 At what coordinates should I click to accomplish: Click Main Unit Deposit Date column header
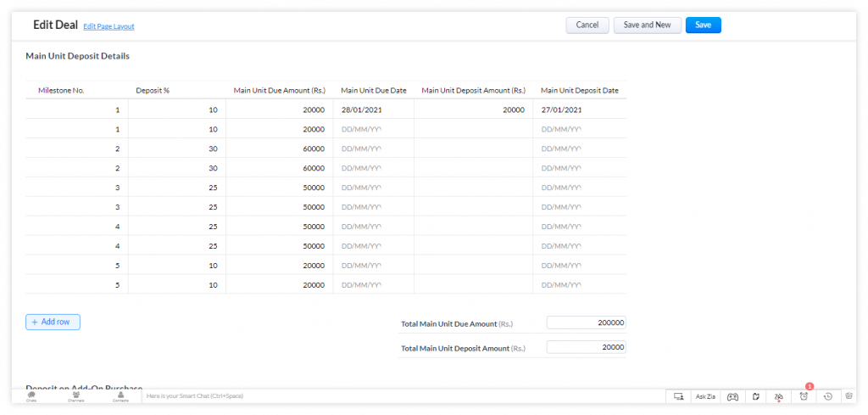pos(580,90)
